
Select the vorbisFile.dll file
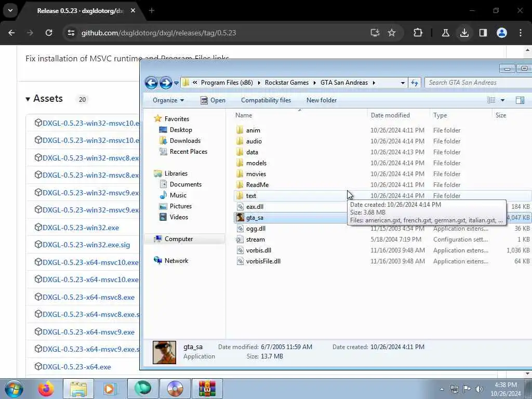click(258, 261)
